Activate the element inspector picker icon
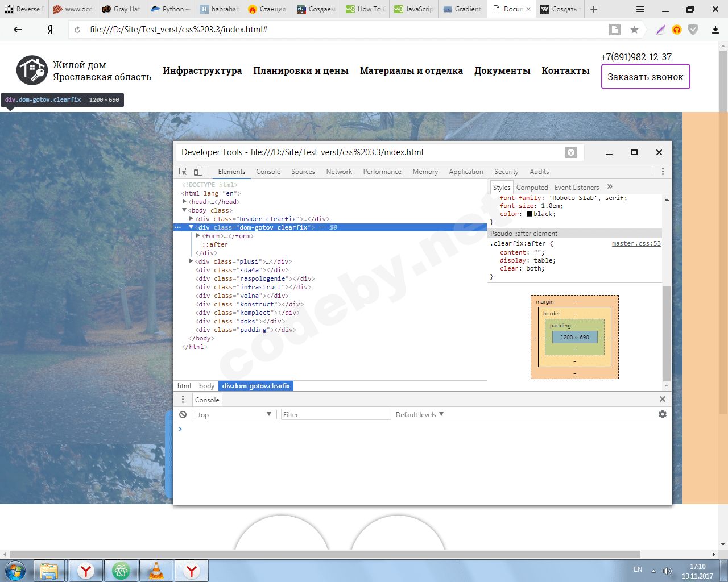The width and height of the screenshot is (728, 582). 183,172
